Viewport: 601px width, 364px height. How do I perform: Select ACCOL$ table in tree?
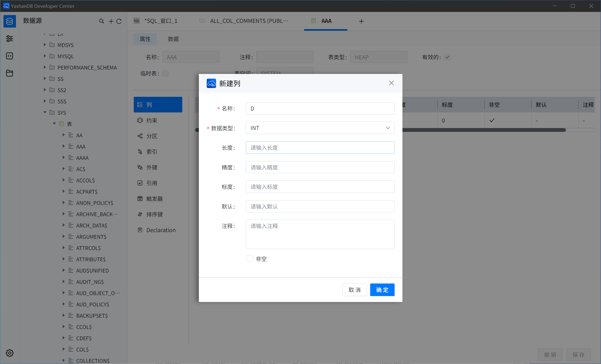(x=85, y=180)
